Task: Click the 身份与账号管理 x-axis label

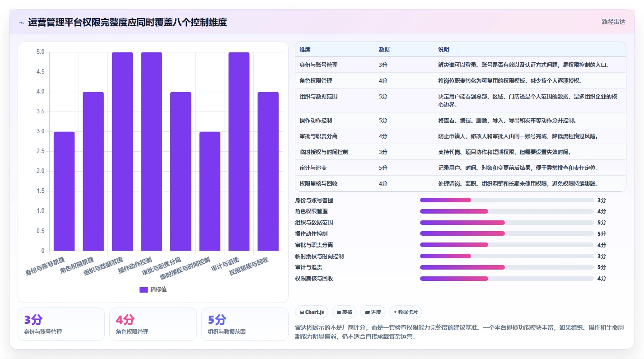Action: 45,266
